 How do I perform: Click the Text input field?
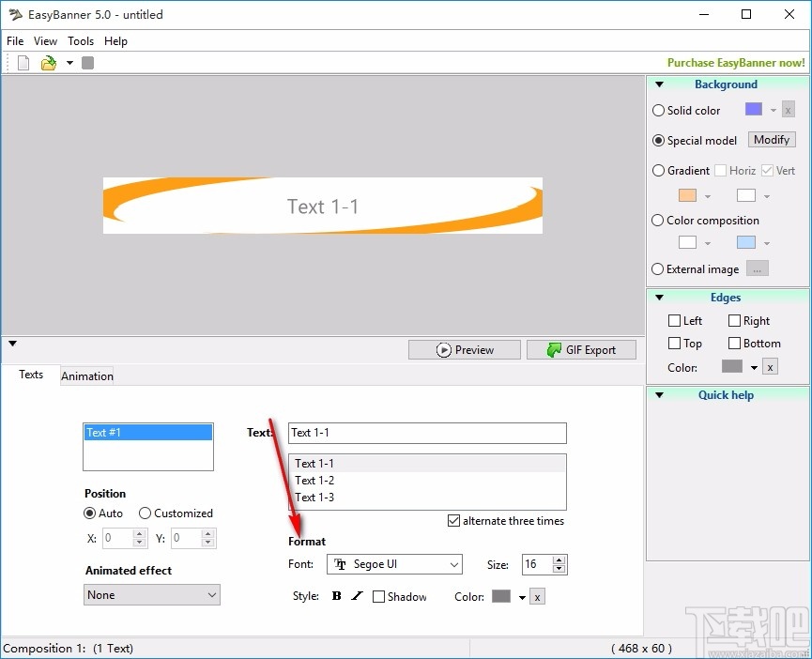tap(427, 433)
